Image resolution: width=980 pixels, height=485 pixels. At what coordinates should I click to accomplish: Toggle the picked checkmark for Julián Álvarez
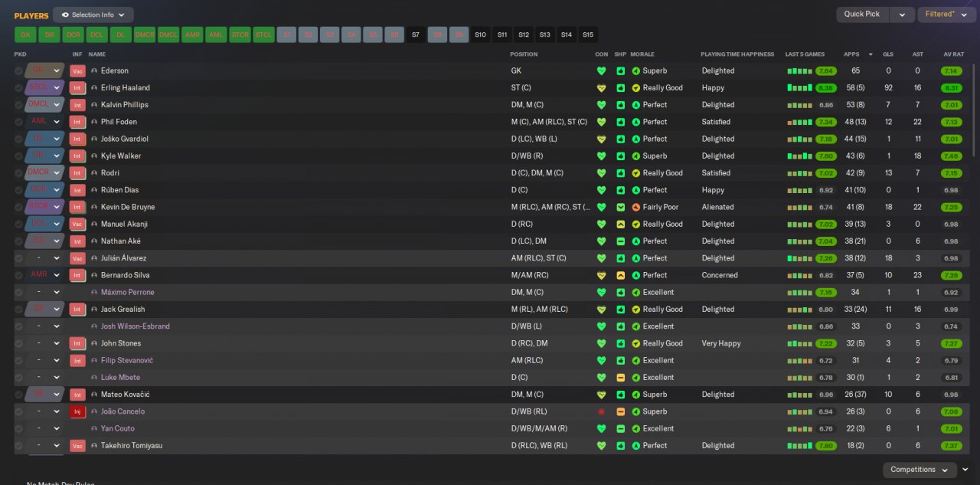[19, 258]
